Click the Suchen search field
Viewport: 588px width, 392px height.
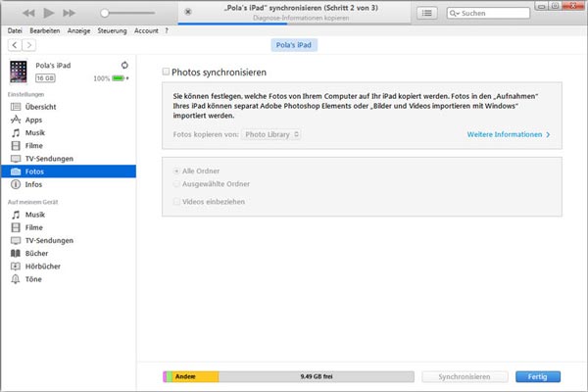click(488, 13)
